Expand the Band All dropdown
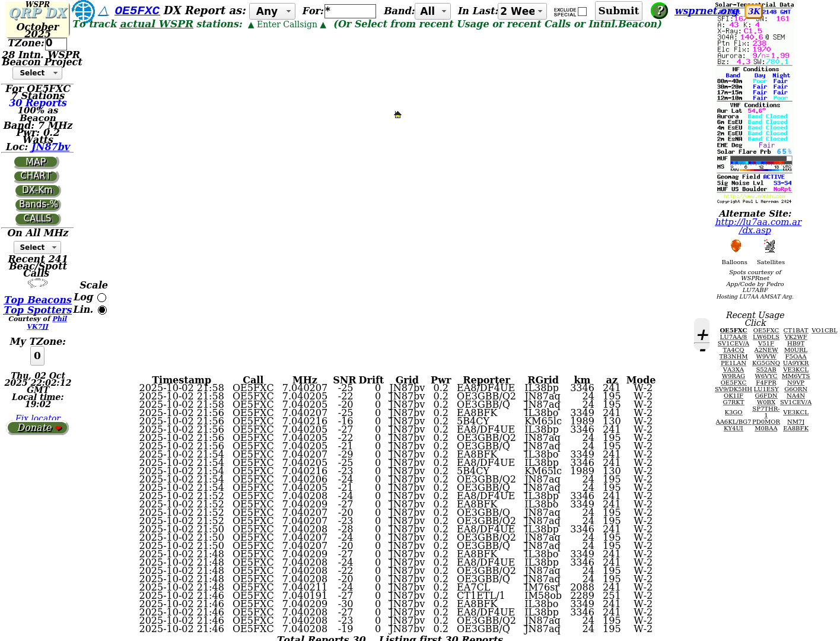This screenshot has height=641, width=840. (432, 11)
